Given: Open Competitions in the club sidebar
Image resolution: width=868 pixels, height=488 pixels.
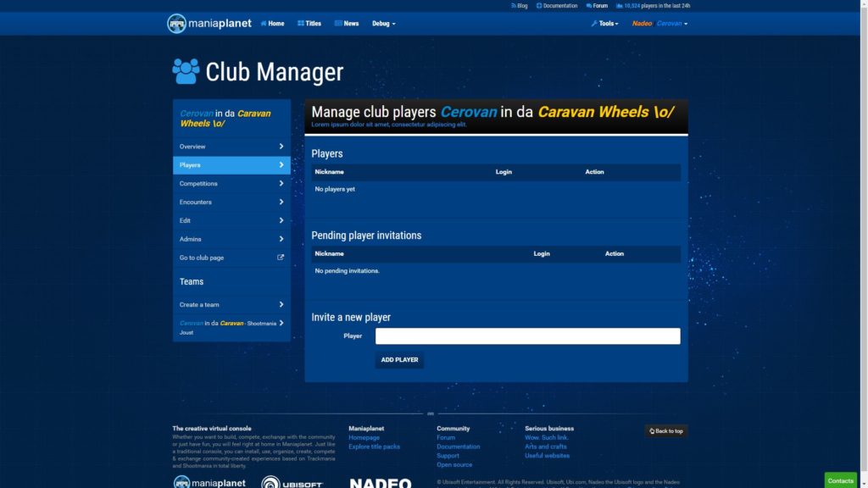Looking at the screenshot, I should coord(231,184).
